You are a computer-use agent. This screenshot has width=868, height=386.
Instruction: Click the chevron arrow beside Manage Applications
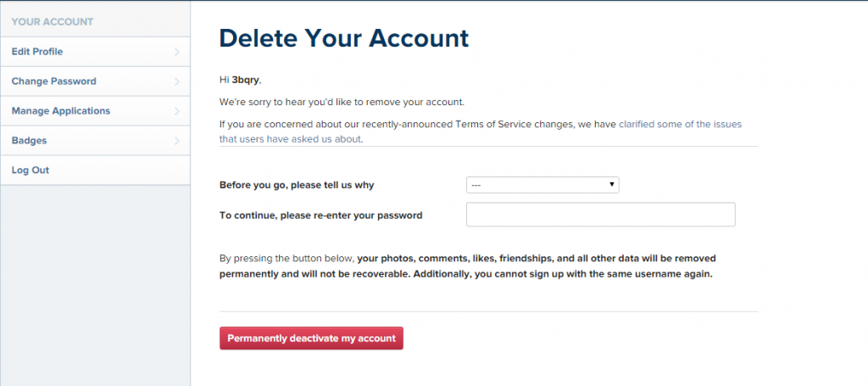tap(176, 111)
